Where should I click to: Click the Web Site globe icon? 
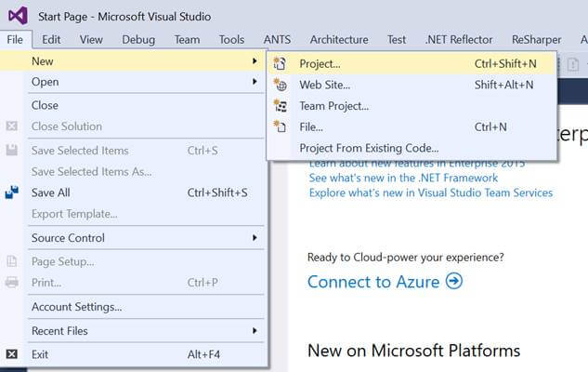click(280, 85)
